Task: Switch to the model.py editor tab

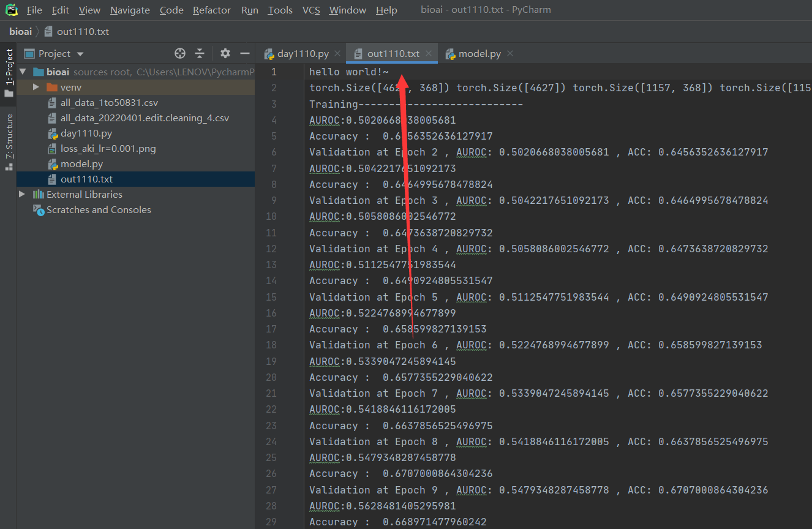Action: 479,53
